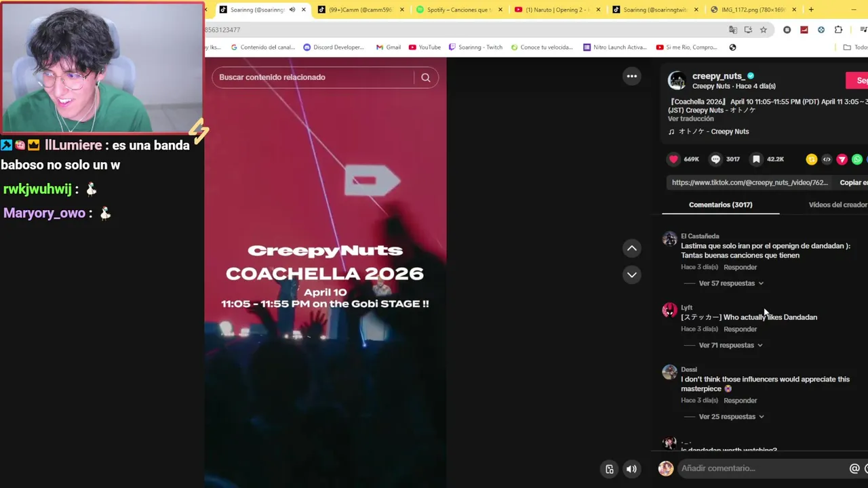
Task: Click Dessi's commenter avatar
Action: click(x=669, y=372)
